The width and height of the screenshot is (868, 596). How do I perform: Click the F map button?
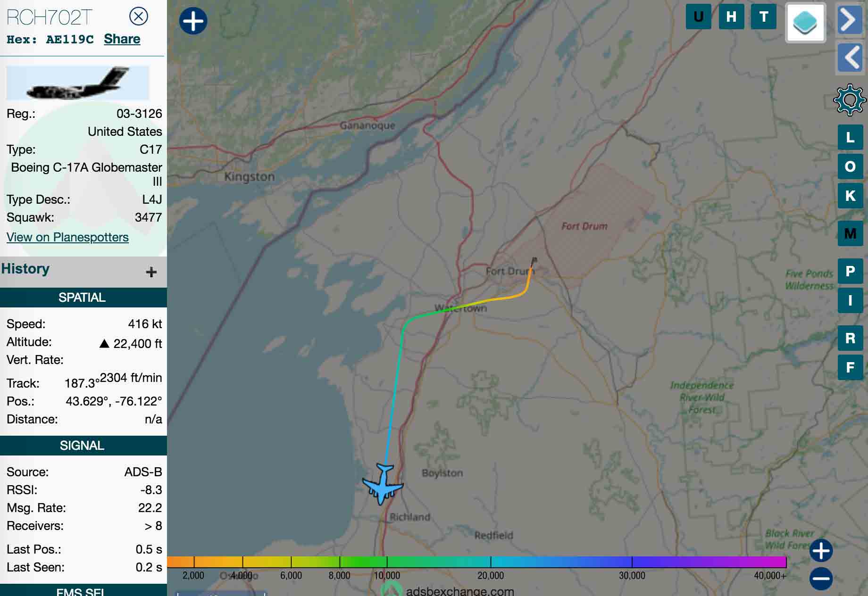click(x=850, y=367)
